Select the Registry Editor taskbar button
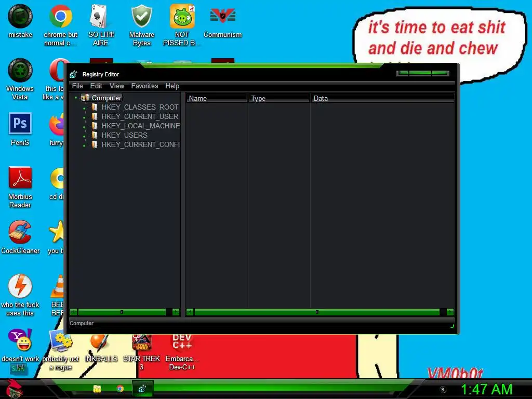This screenshot has width=532, height=399. [142, 389]
